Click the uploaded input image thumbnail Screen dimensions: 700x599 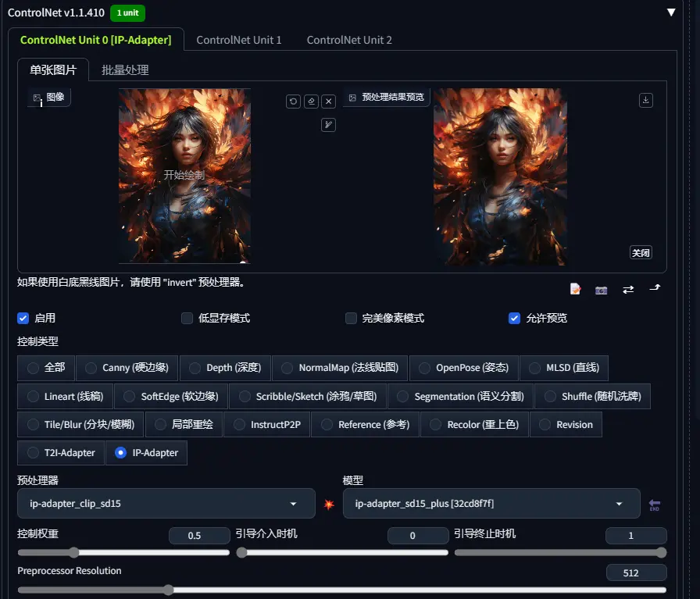tap(184, 176)
